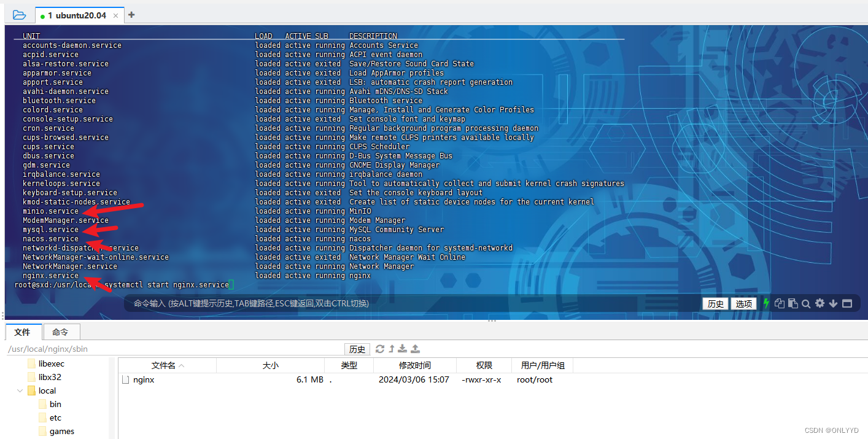
Task: Open terminal settings gear icon
Action: click(x=820, y=303)
